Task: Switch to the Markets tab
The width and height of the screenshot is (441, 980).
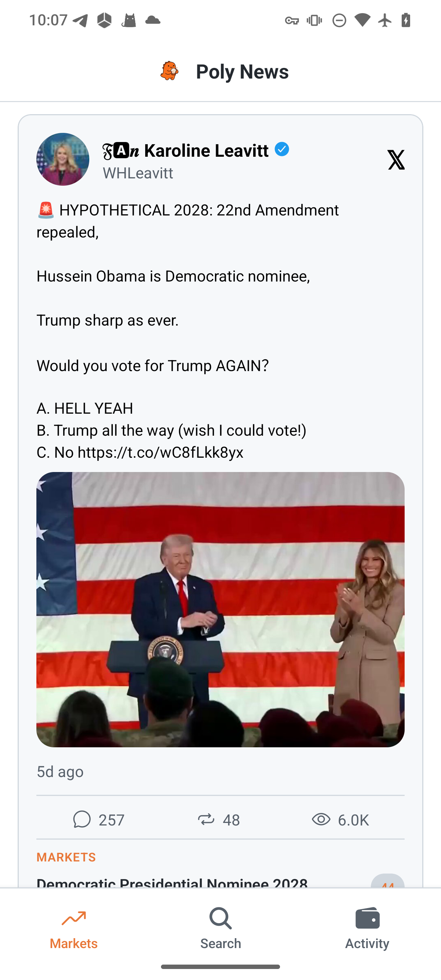Action: click(x=73, y=928)
